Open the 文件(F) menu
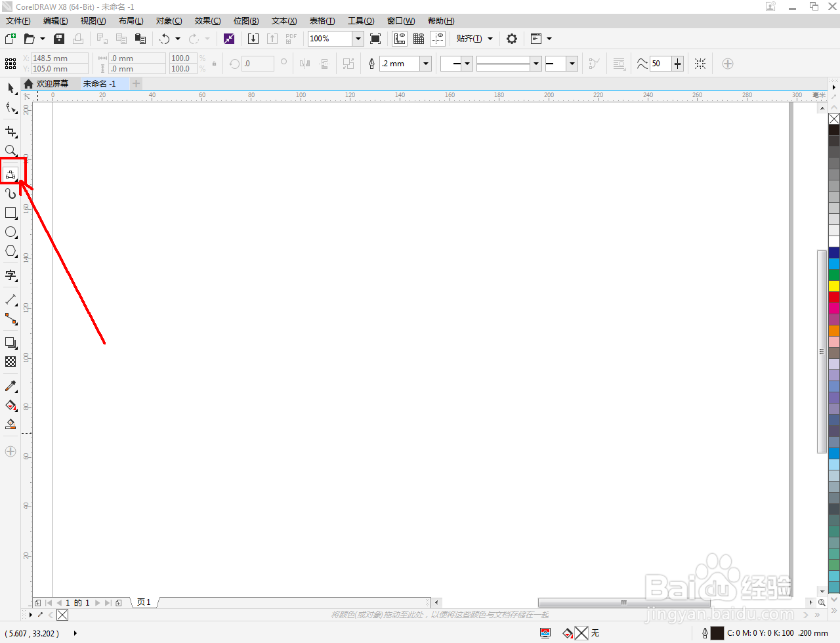This screenshot has width=840, height=643. click(18, 21)
